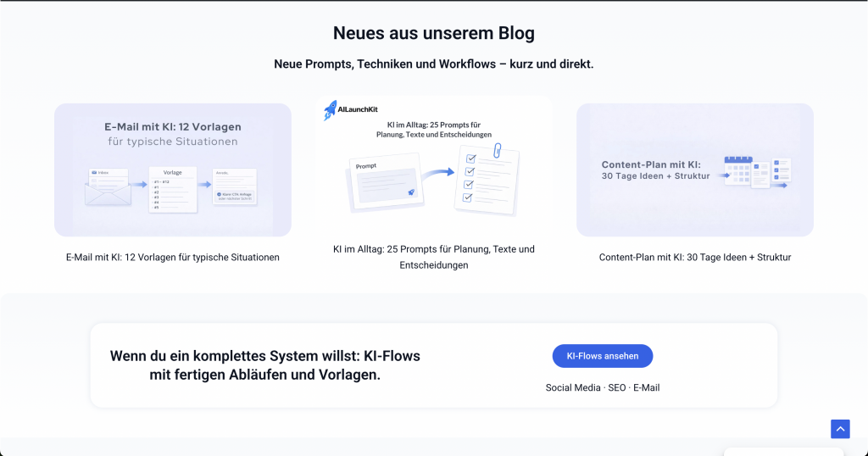Viewport: 868px width, 456px height.
Task: Click the scroll-to-top chevron button
Action: (840, 429)
